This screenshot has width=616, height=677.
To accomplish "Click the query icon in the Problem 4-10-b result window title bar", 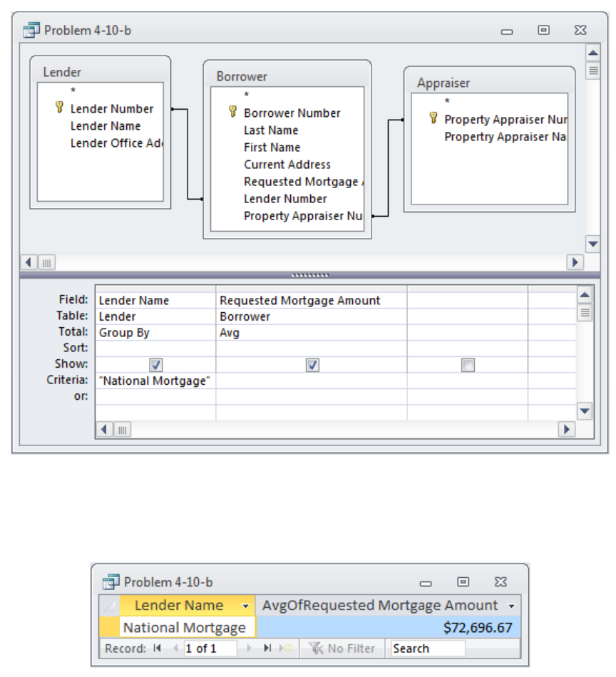I will [111, 582].
